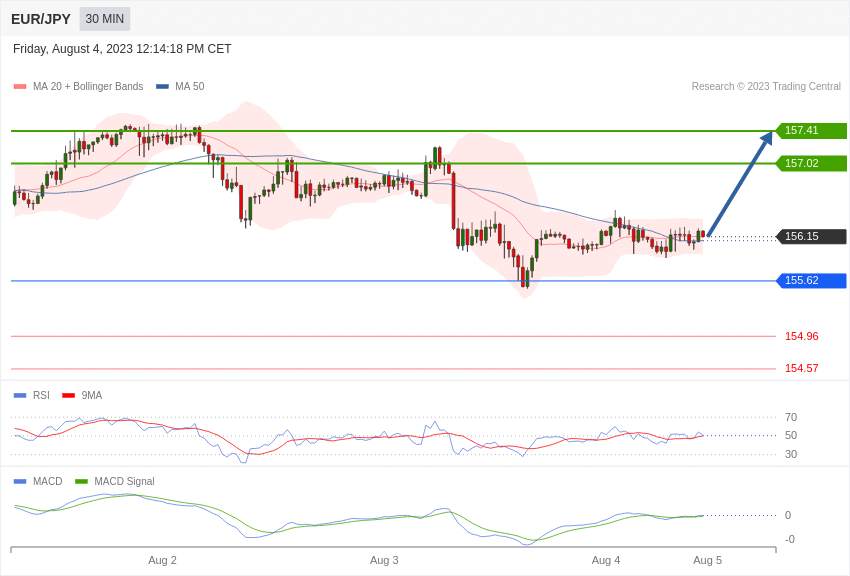Viewport: 850px width, 576px height.
Task: Select the 156.15 current price tag
Action: click(811, 236)
